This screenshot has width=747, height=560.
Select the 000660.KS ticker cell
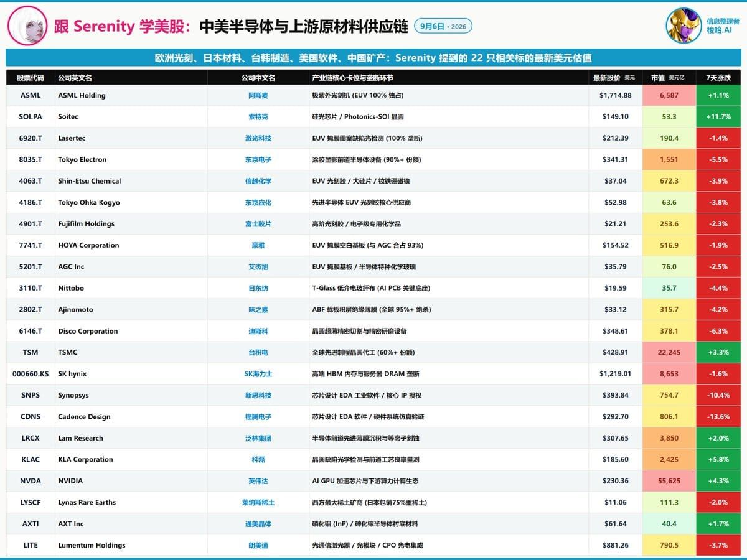pyautogui.click(x=31, y=374)
